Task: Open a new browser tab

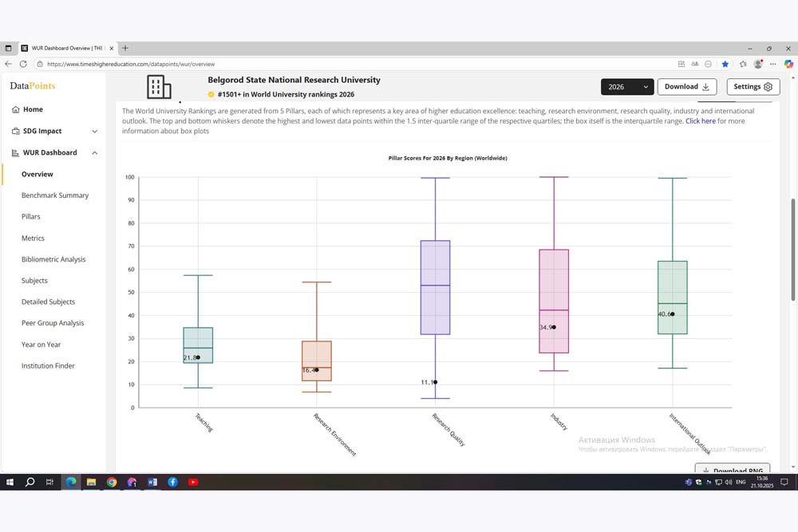Action: pyautogui.click(x=125, y=48)
